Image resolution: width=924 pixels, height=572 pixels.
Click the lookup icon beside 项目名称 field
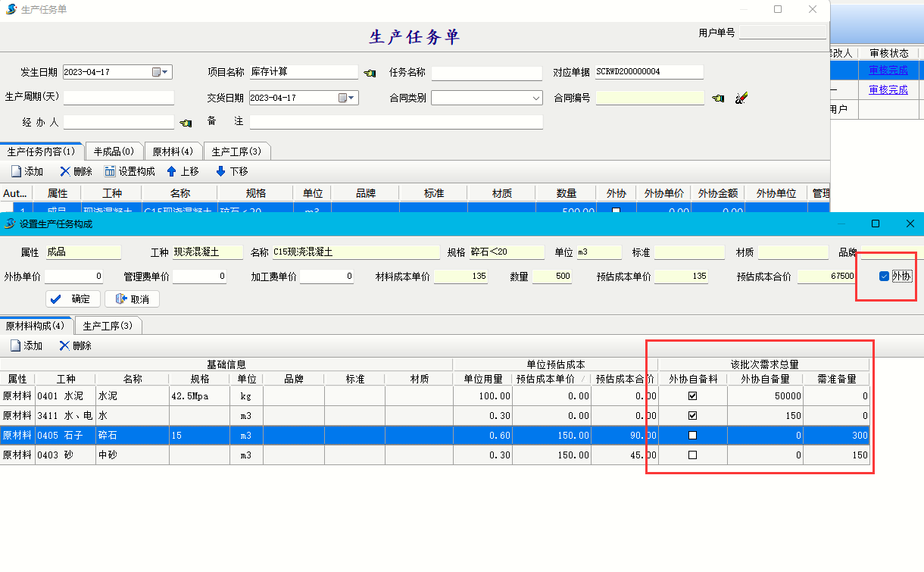point(370,73)
